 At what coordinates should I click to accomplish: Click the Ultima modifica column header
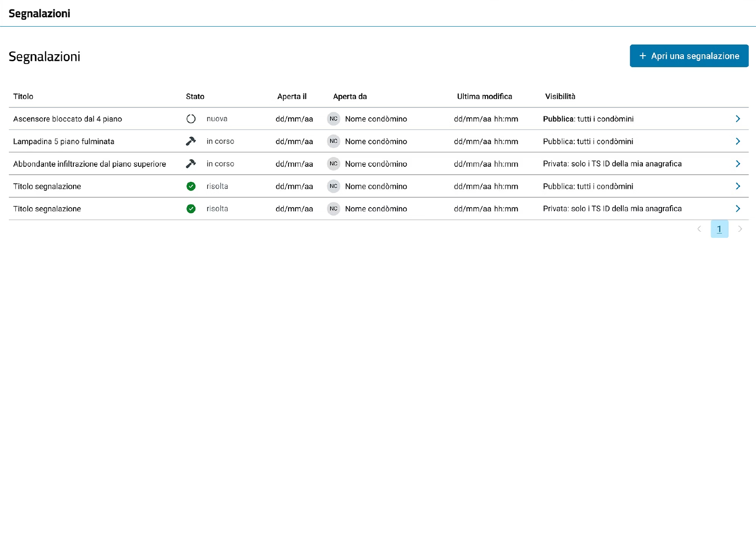[x=484, y=96]
